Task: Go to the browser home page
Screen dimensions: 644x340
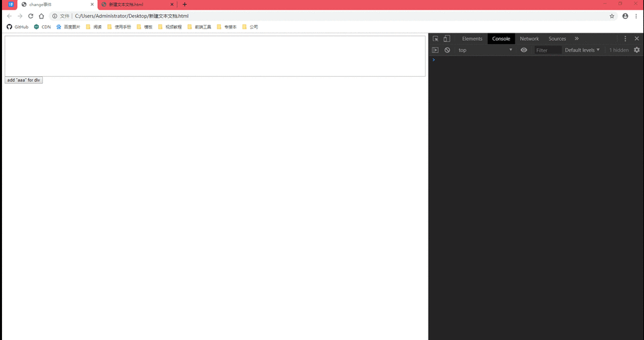Action: (x=41, y=16)
